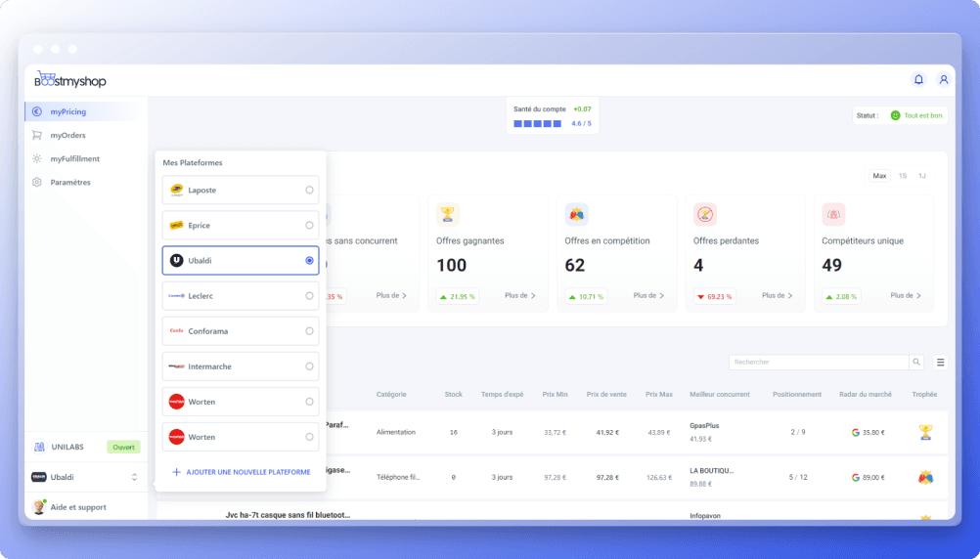Click the Positionnement column header
The image size is (980, 559).
797,395
